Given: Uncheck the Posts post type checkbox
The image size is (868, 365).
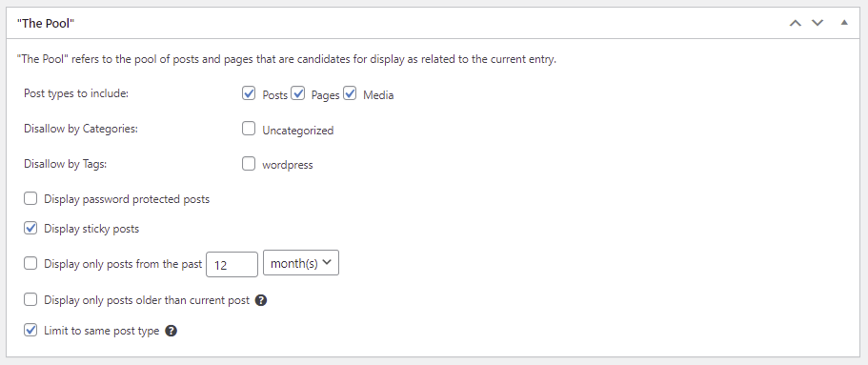Looking at the screenshot, I should tap(249, 93).
